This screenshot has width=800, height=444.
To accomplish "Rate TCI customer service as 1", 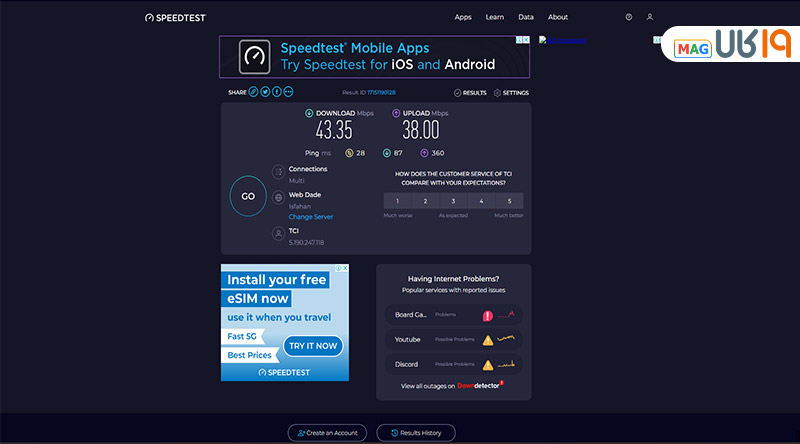I will tap(398, 201).
